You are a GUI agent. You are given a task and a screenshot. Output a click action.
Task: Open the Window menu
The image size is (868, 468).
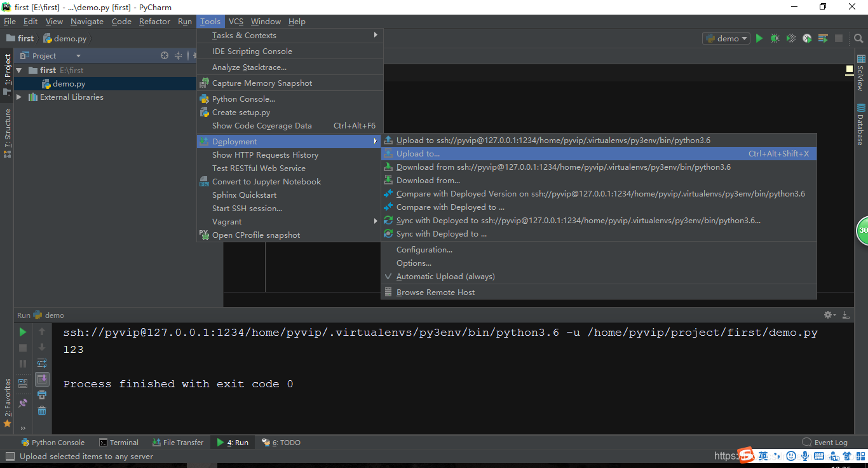(x=266, y=22)
